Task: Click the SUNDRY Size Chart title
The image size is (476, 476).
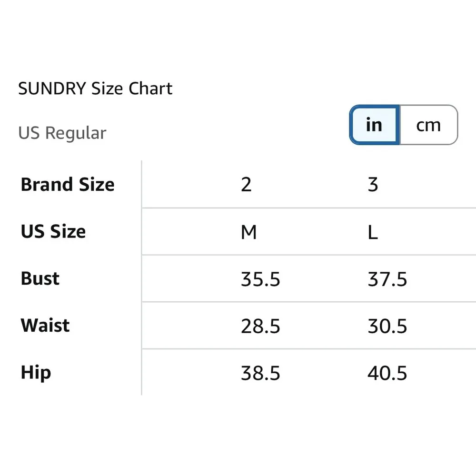Action: (95, 89)
